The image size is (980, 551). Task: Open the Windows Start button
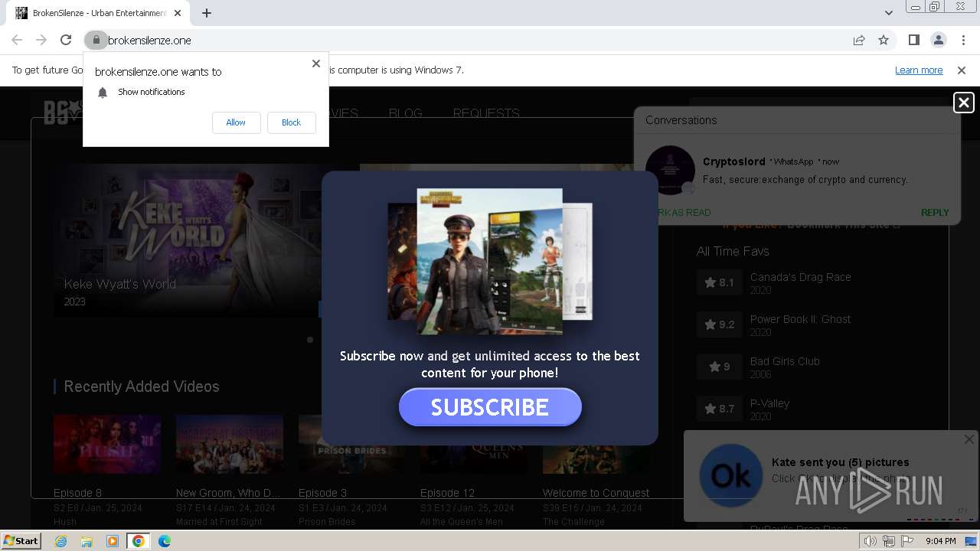[x=21, y=541]
